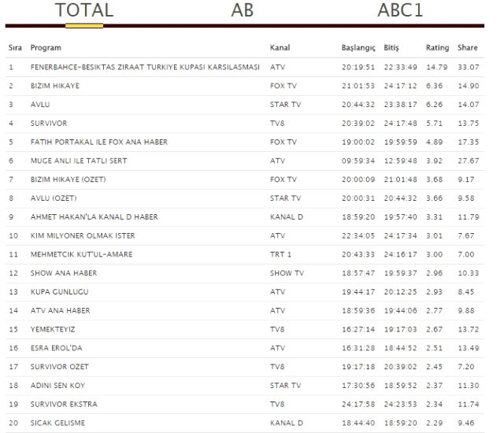This screenshot has height=433, width=504.
Task: Switch to the ABC1 ratings tab
Action: (400, 10)
